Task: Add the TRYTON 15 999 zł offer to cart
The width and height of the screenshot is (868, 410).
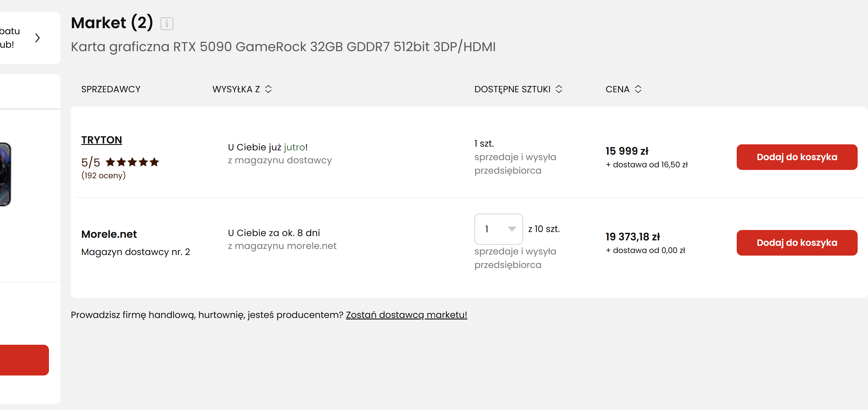Action: pyautogui.click(x=797, y=157)
